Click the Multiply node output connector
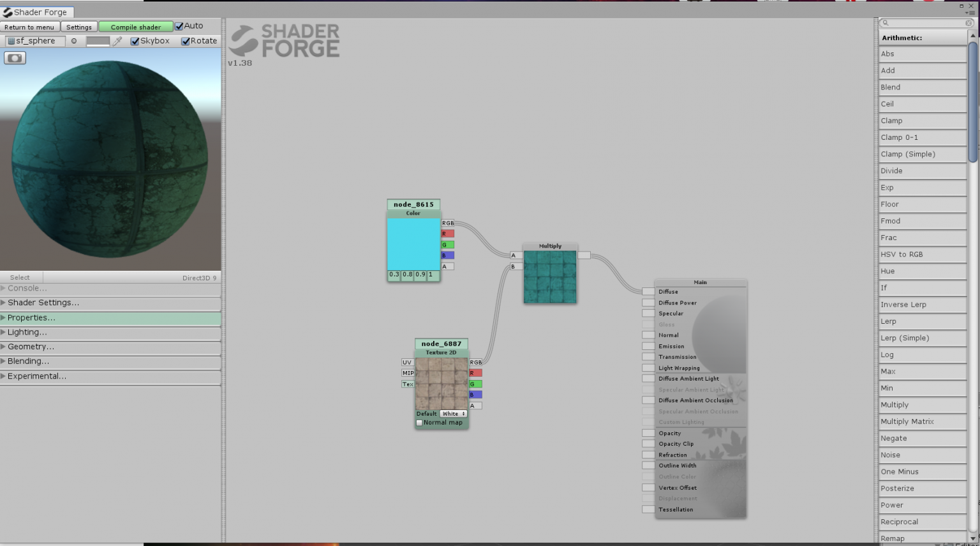Screen dimensions: 980x546 [584, 255]
